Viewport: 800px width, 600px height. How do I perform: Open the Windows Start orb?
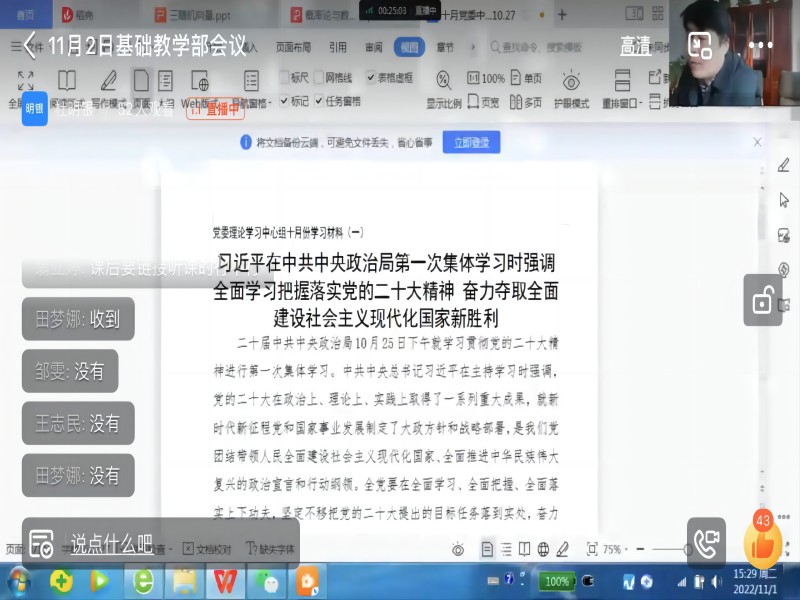point(18,582)
